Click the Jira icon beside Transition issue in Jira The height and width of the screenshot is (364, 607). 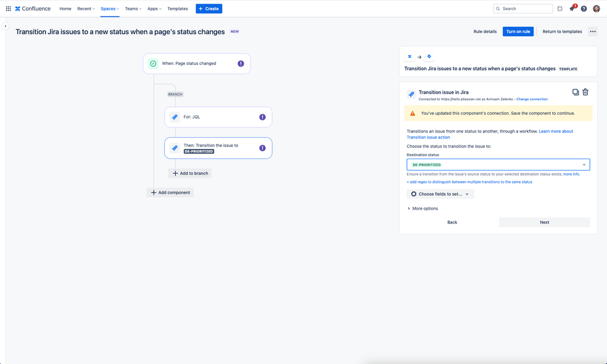click(x=411, y=94)
